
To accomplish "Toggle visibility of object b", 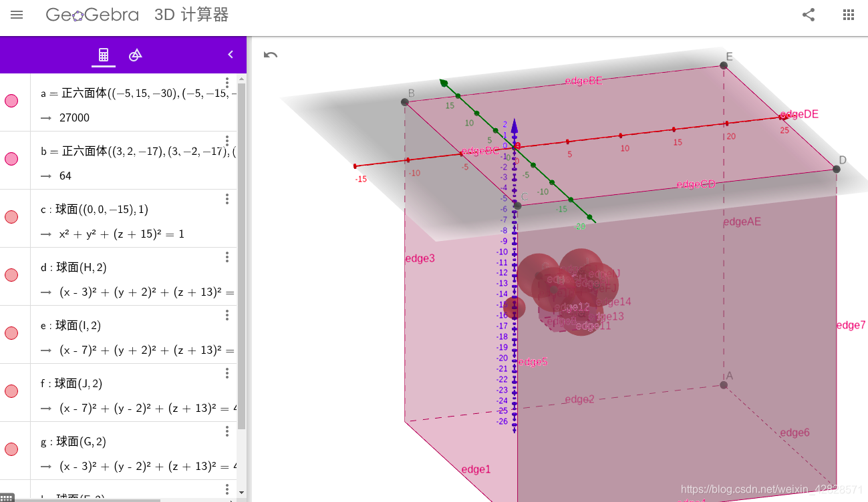I will [x=11, y=159].
